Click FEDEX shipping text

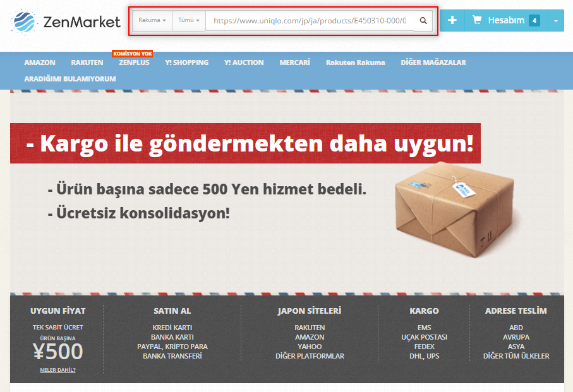424,347
